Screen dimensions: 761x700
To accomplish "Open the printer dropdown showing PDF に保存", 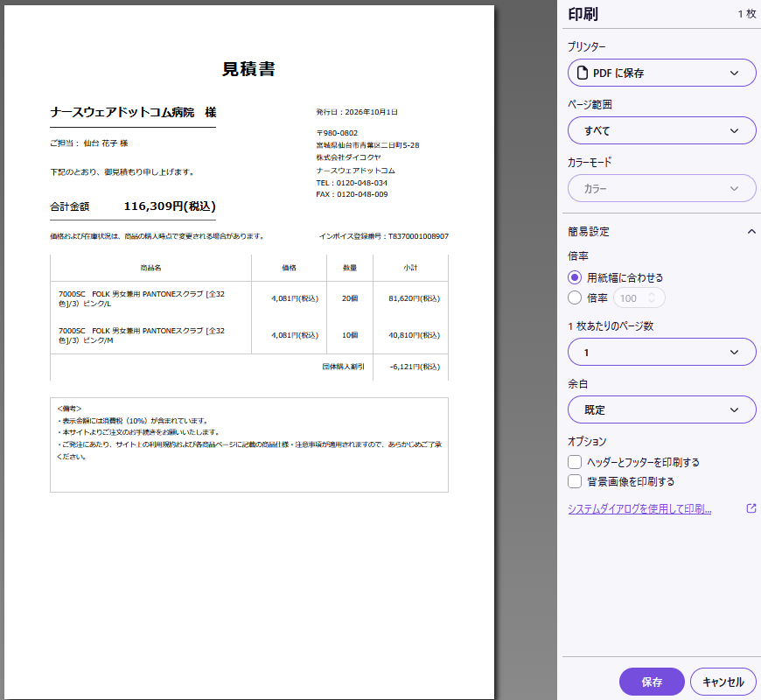I will [661, 73].
